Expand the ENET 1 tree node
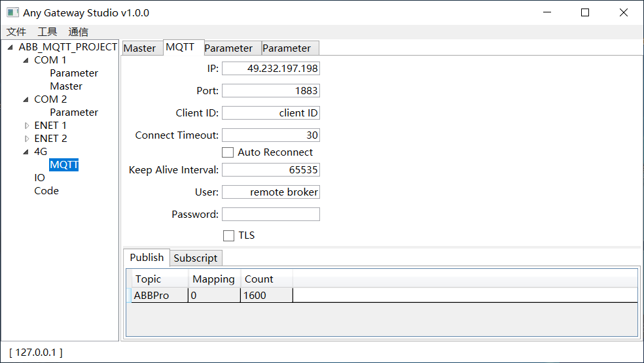Screen dimensions: 644x363 point(27,126)
